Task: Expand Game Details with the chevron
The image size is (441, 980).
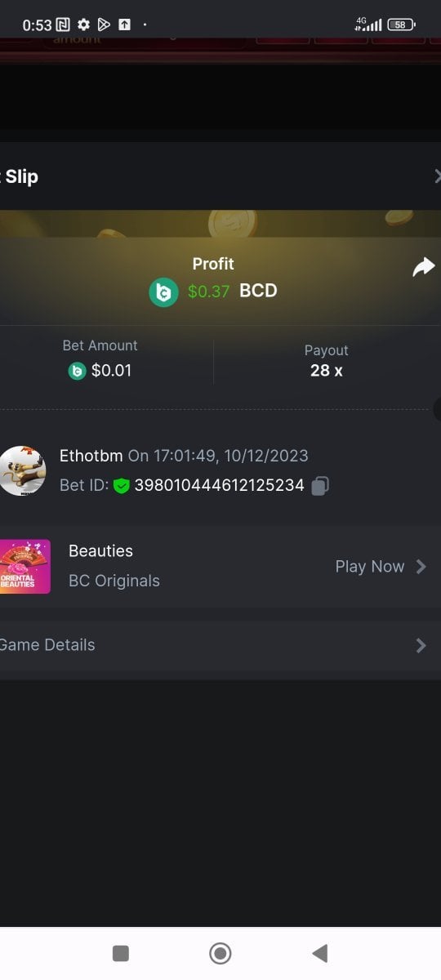Action: (x=421, y=645)
